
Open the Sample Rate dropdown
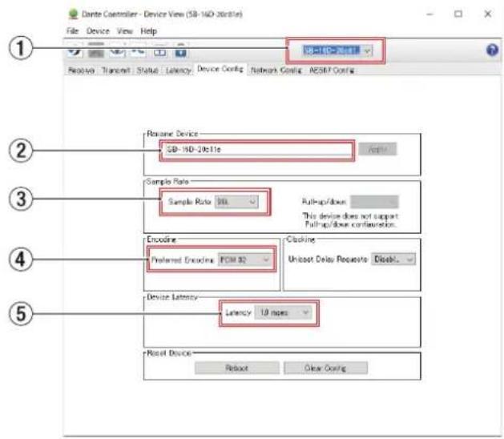(x=236, y=202)
